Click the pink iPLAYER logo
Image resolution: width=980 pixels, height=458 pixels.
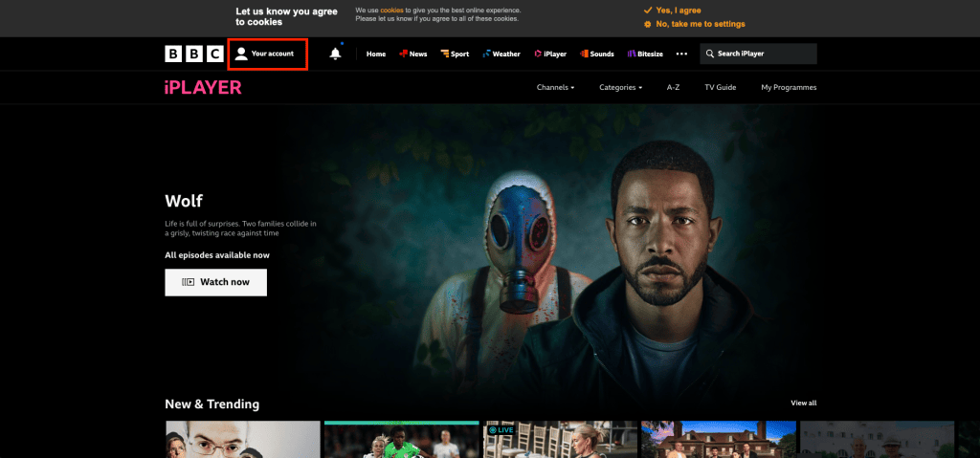(x=203, y=87)
